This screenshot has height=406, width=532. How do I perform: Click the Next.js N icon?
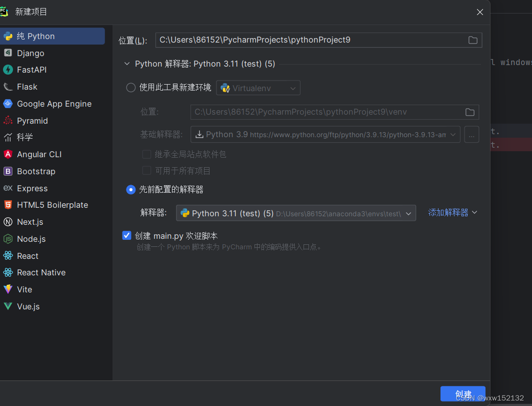click(8, 222)
